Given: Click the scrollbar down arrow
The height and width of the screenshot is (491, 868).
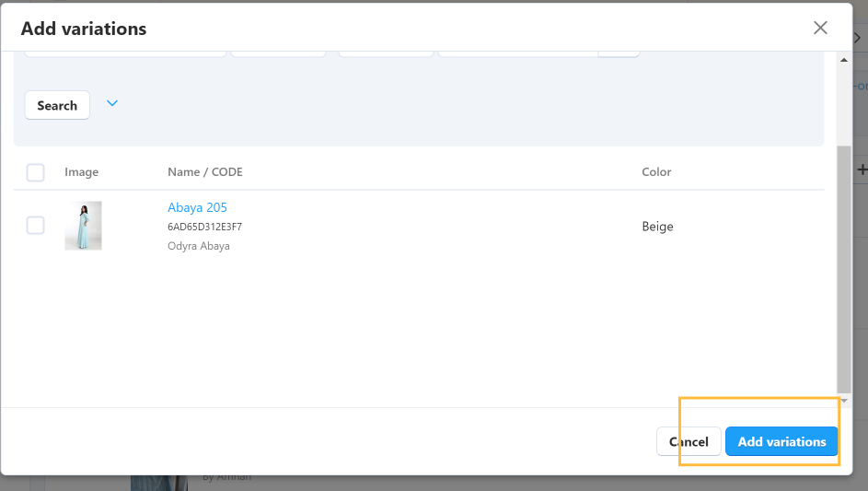Looking at the screenshot, I should point(844,400).
